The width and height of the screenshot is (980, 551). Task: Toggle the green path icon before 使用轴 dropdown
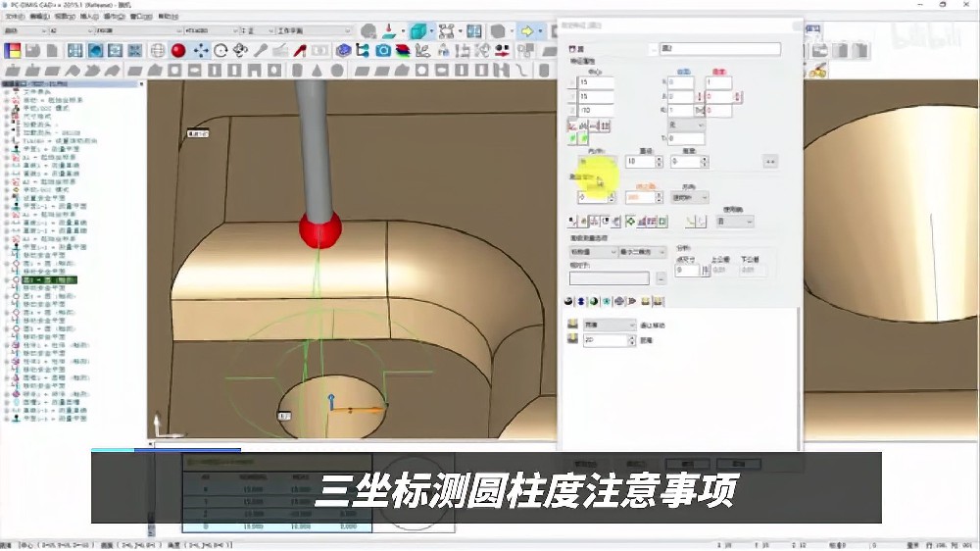pyautogui.click(x=690, y=222)
